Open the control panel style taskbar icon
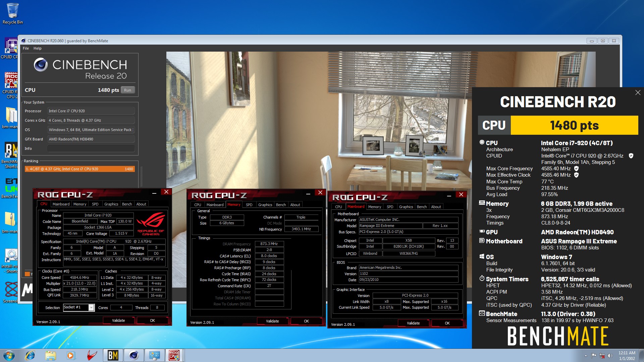This screenshot has width=644, height=362. pyautogui.click(x=154, y=355)
